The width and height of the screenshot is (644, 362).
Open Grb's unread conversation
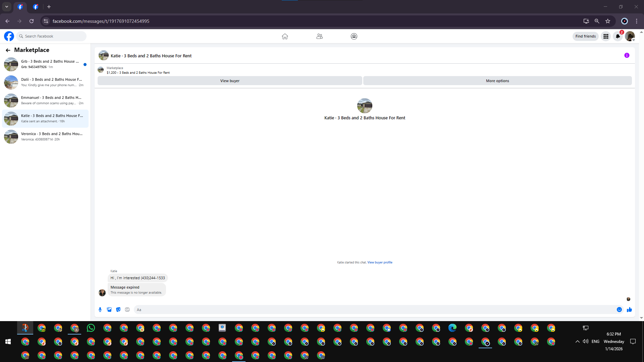[x=45, y=64]
